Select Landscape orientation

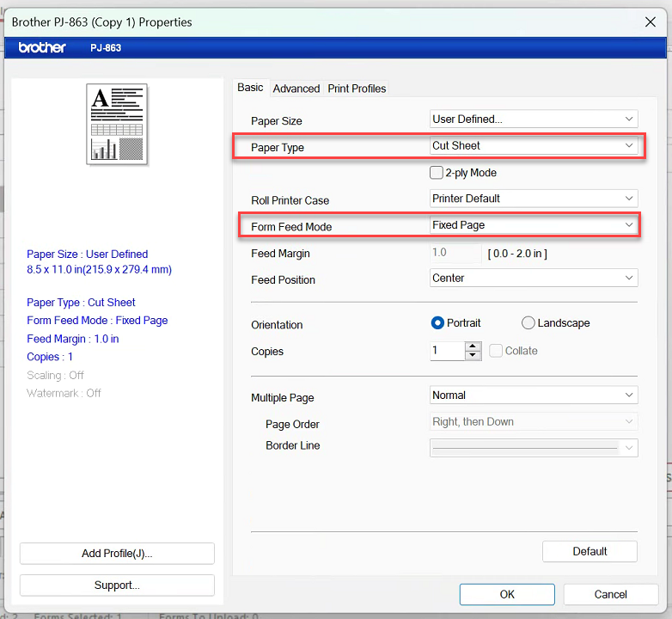[528, 323]
